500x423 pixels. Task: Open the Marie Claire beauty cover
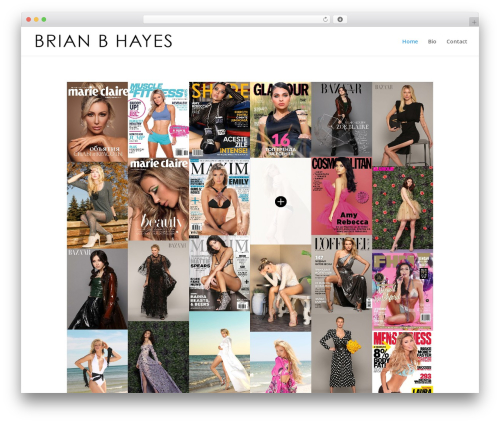click(158, 199)
